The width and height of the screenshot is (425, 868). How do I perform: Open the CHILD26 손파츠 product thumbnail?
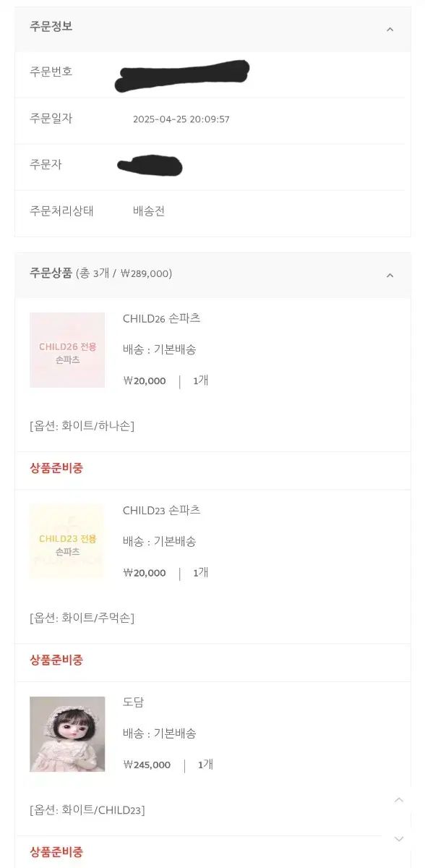click(67, 350)
